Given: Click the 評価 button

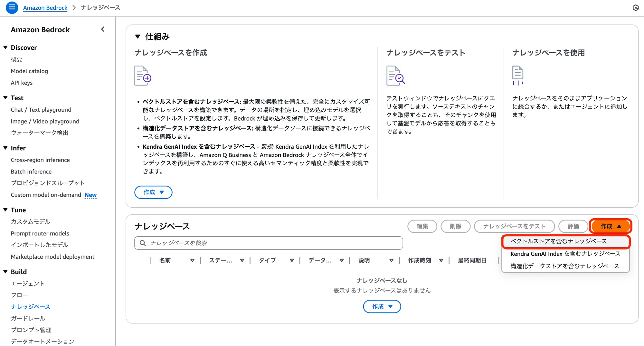Looking at the screenshot, I should click(573, 226).
